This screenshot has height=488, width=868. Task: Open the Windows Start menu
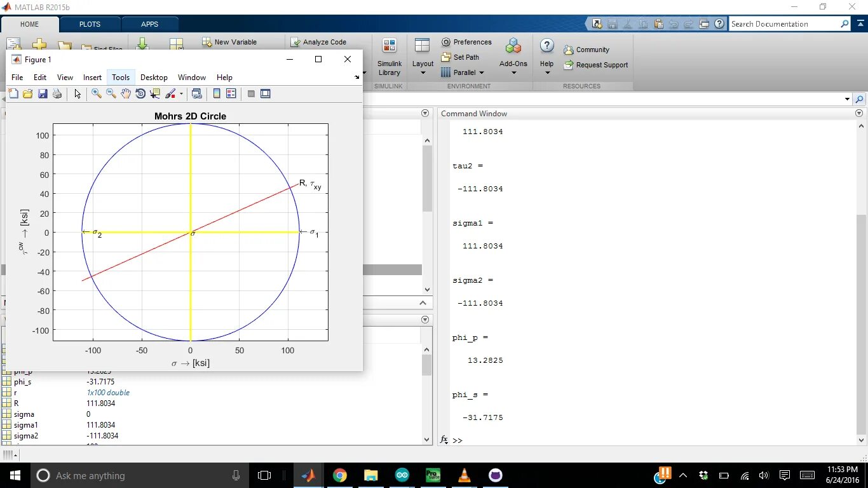coord(15,475)
